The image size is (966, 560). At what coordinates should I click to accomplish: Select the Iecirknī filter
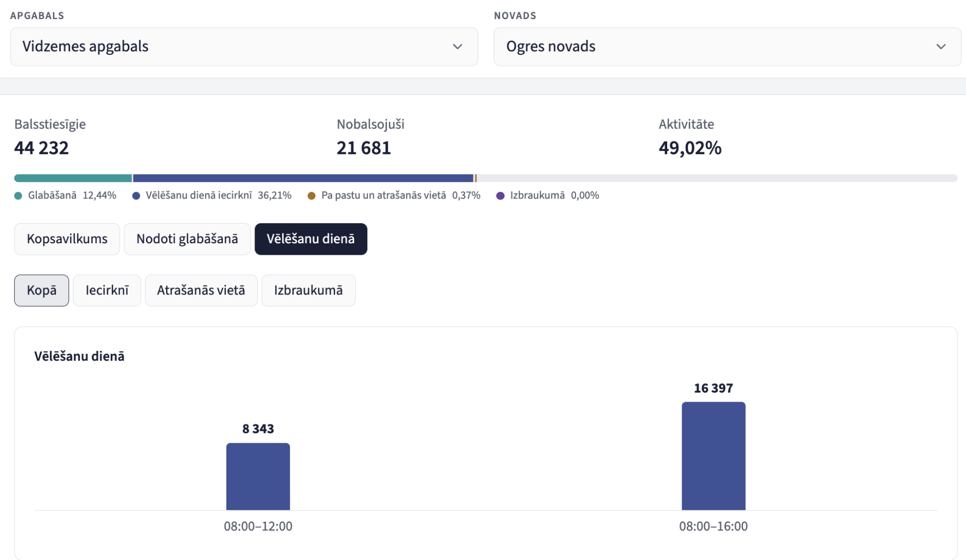[107, 291]
